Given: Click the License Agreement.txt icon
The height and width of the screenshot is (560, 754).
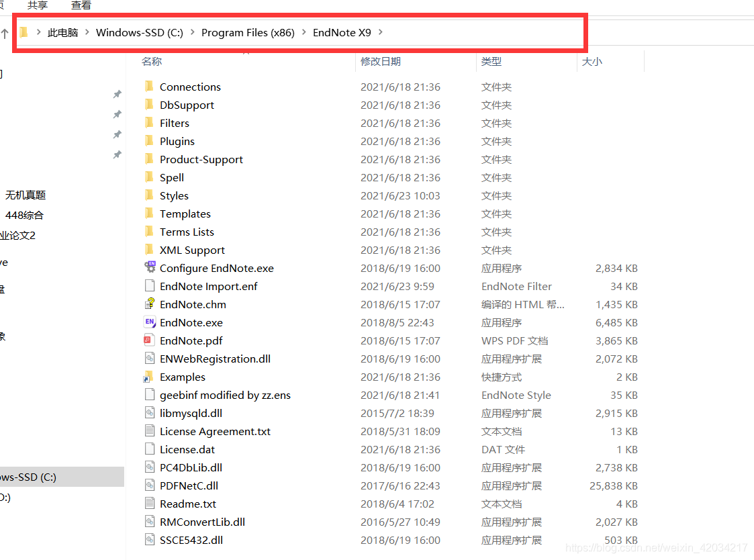Looking at the screenshot, I should coord(150,431).
